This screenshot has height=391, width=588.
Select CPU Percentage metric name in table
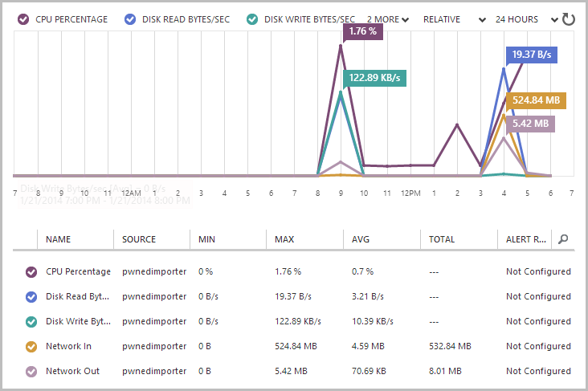click(x=78, y=271)
